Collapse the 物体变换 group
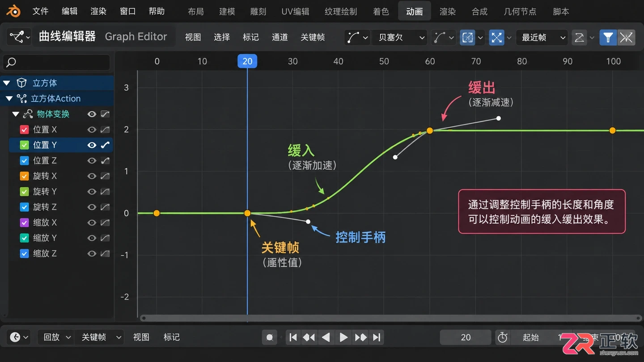 [x=15, y=114]
